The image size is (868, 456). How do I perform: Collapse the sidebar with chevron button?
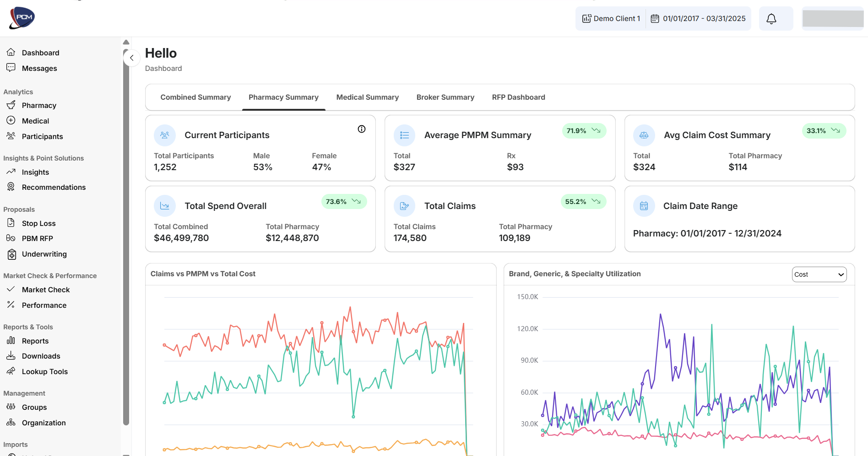(x=132, y=58)
